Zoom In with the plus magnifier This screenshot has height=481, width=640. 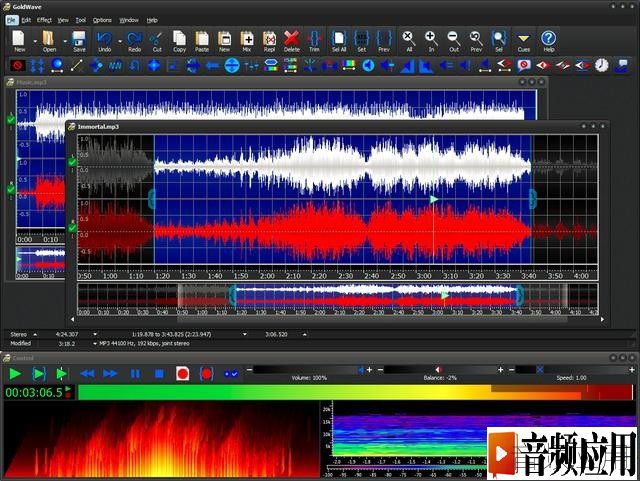[431, 41]
